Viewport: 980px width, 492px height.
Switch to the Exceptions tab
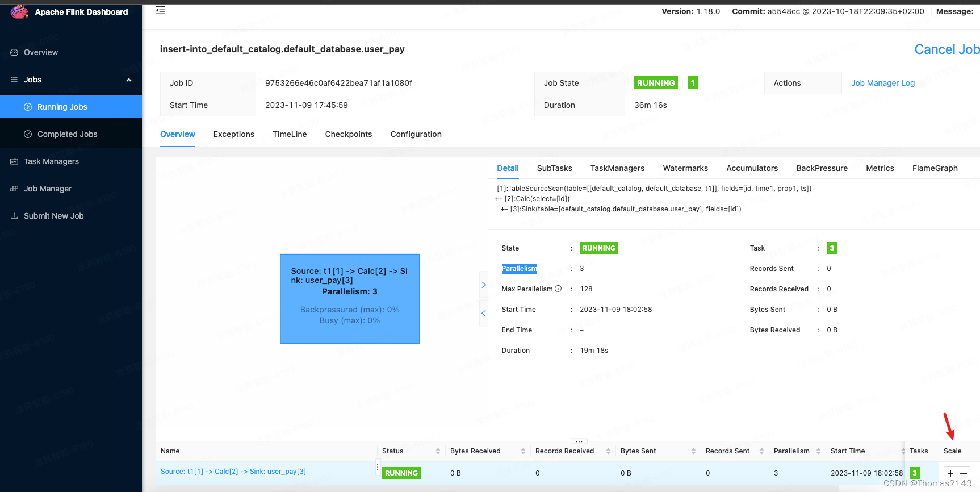(x=234, y=134)
